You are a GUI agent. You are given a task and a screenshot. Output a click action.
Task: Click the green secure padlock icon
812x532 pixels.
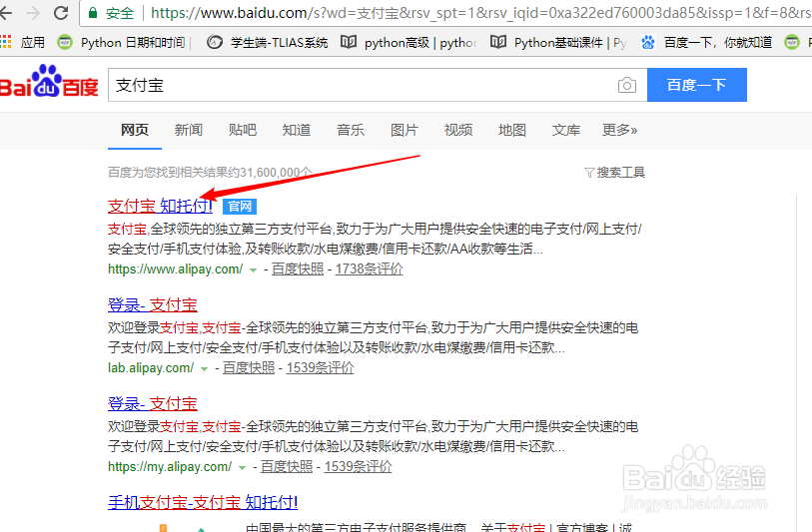93,13
